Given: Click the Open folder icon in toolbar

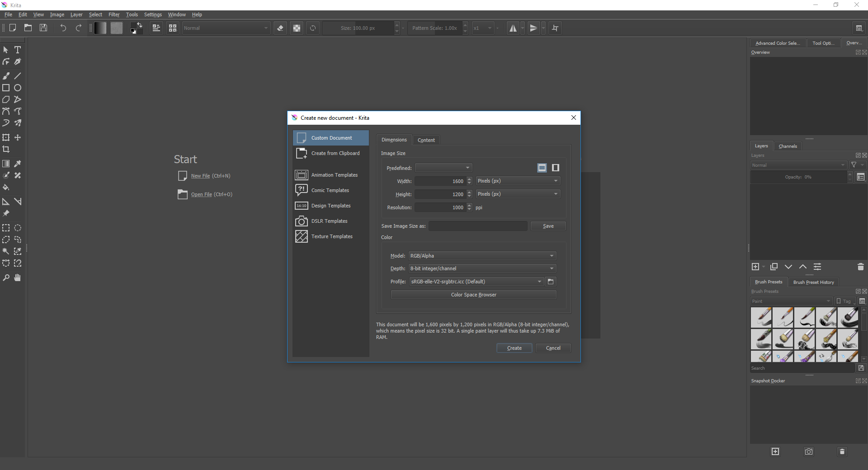Looking at the screenshot, I should pos(28,28).
